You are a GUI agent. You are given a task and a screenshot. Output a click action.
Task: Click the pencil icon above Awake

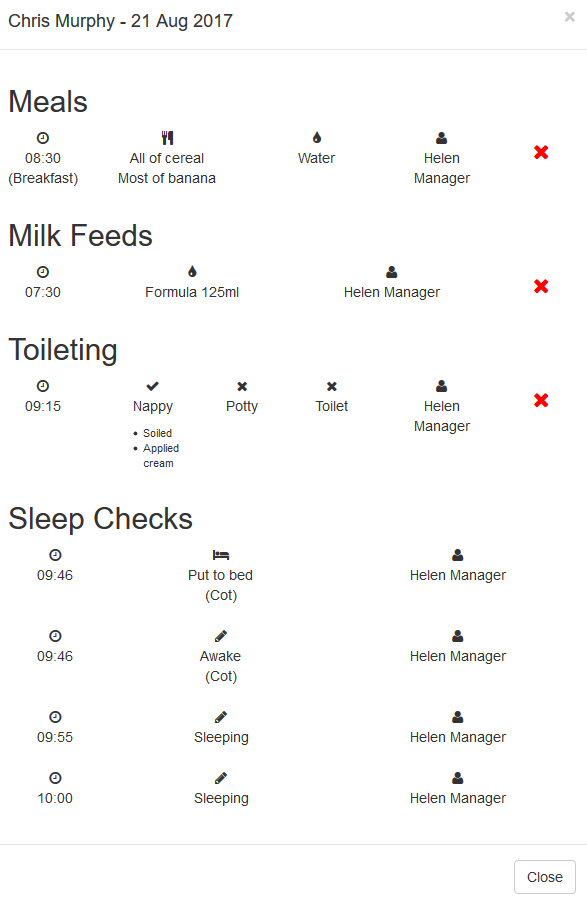220,636
